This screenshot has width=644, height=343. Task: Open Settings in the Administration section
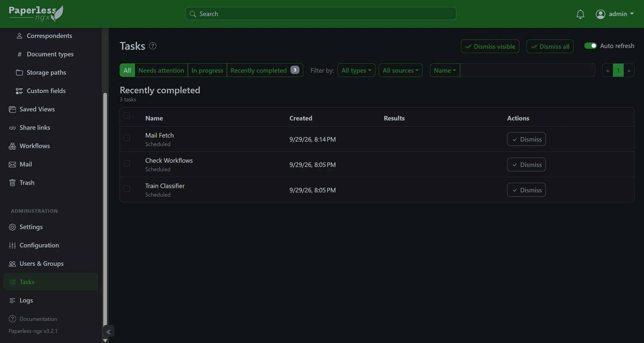coord(31,227)
